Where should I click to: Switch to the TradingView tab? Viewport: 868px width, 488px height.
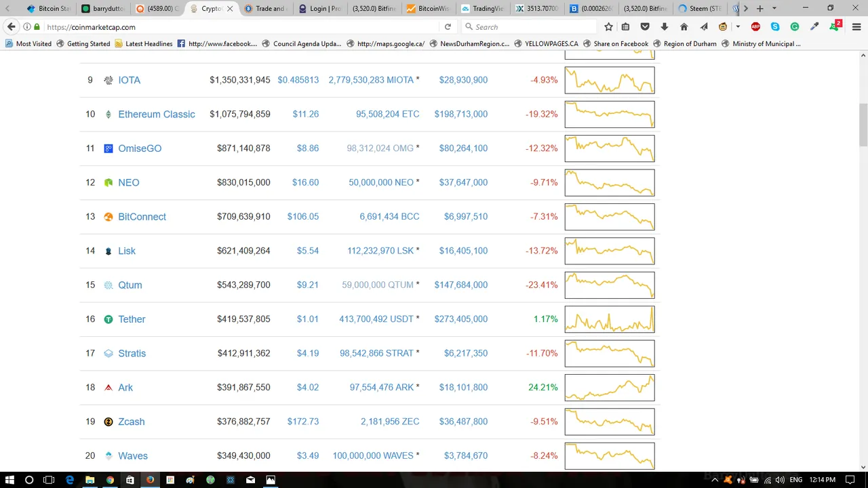484,9
